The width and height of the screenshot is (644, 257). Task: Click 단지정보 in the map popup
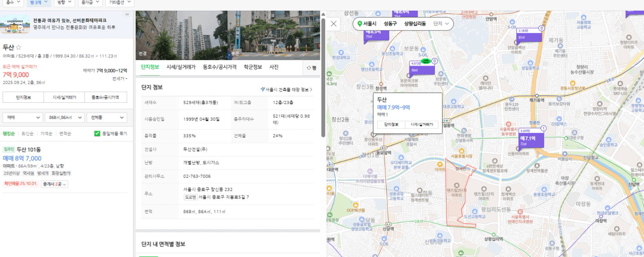click(391, 125)
